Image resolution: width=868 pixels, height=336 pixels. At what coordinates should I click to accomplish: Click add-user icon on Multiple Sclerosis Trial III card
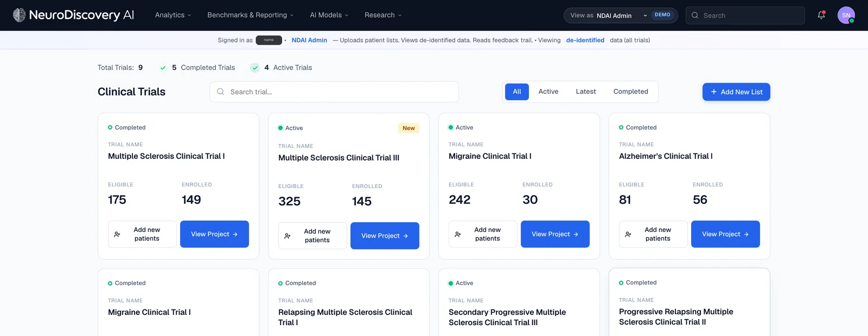point(288,236)
